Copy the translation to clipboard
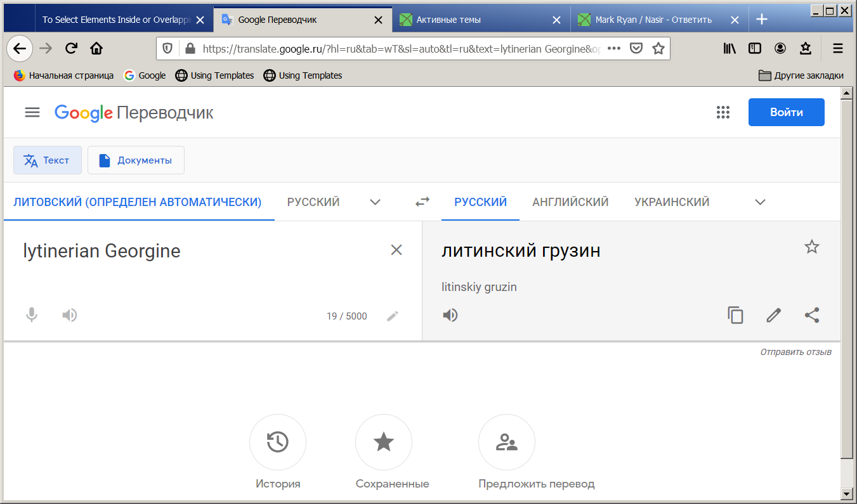The height and width of the screenshot is (504, 857). [735, 315]
